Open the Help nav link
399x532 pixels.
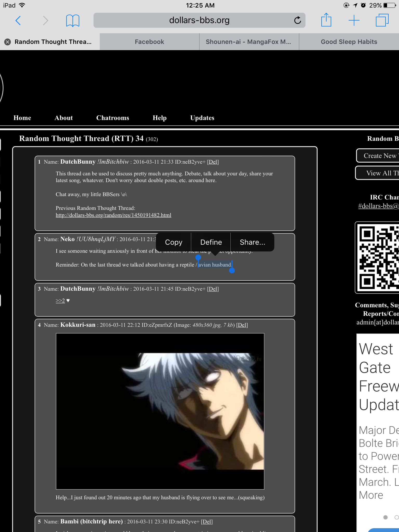click(x=159, y=118)
